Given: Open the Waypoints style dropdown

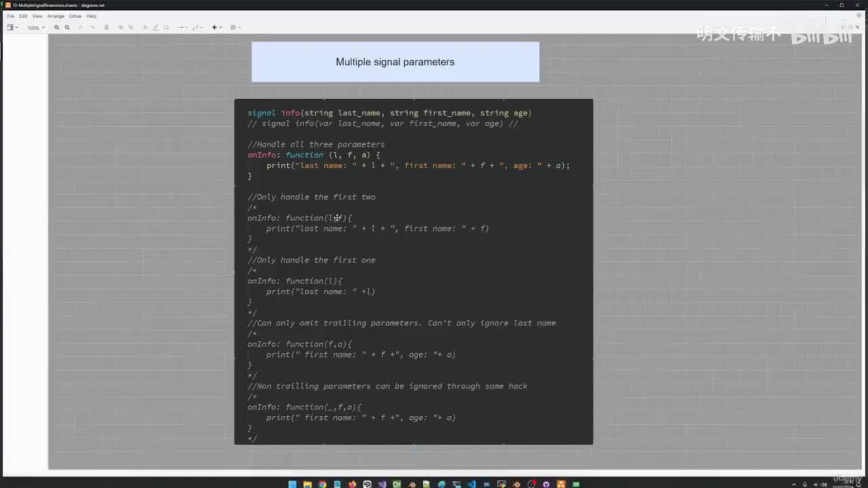Looking at the screenshot, I should (x=197, y=28).
